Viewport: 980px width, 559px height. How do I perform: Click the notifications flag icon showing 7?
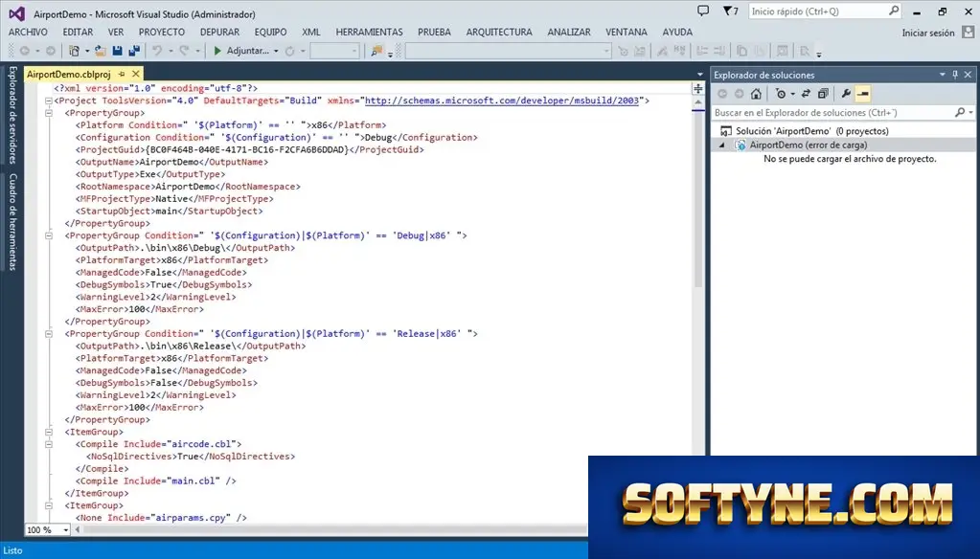(731, 11)
